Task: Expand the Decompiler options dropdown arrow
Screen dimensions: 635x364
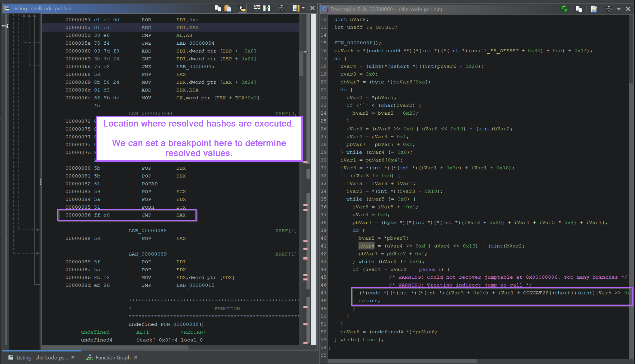Action: [x=619, y=9]
